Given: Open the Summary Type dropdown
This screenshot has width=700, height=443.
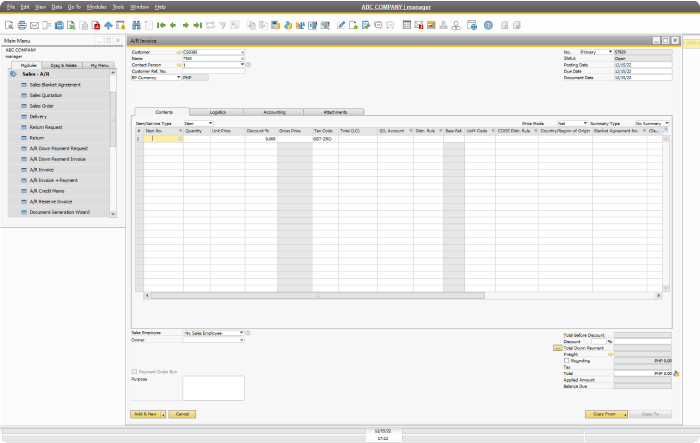Looking at the screenshot, I should pyautogui.click(x=667, y=123).
